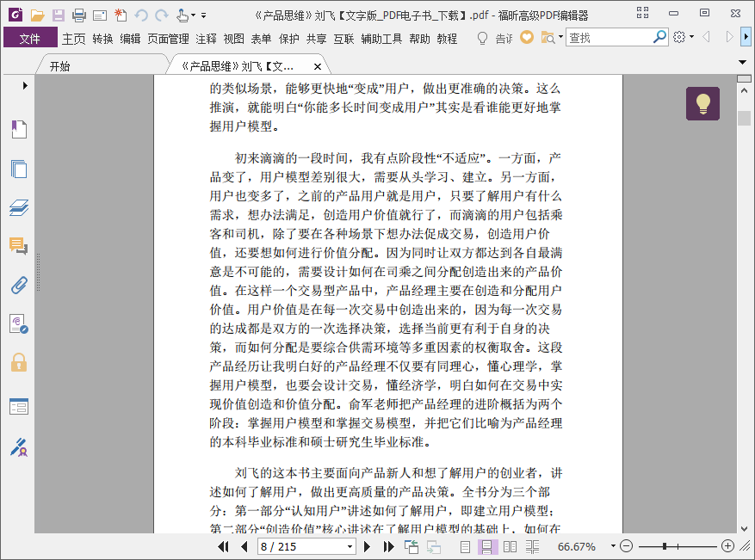This screenshot has width=755, height=560.
Task: Send the document by email icon
Action: pos(100,15)
